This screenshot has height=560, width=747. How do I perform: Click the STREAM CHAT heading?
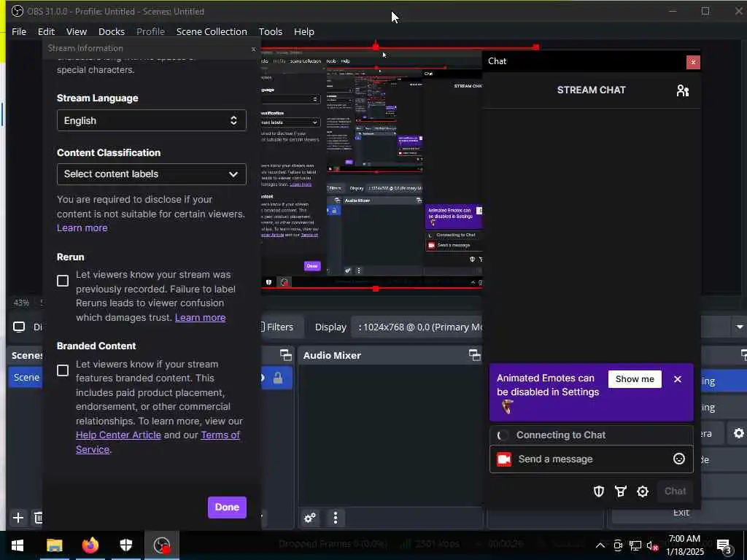[591, 90]
